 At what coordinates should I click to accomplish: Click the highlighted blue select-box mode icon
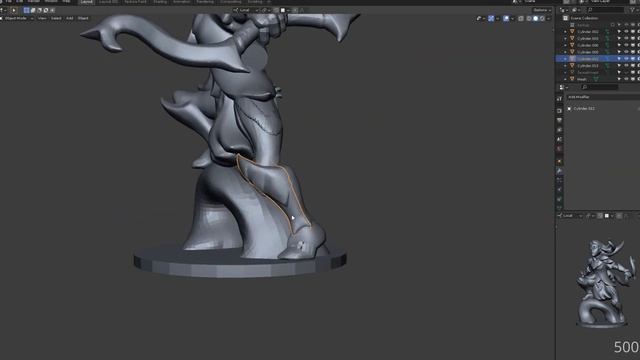(x=27, y=10)
